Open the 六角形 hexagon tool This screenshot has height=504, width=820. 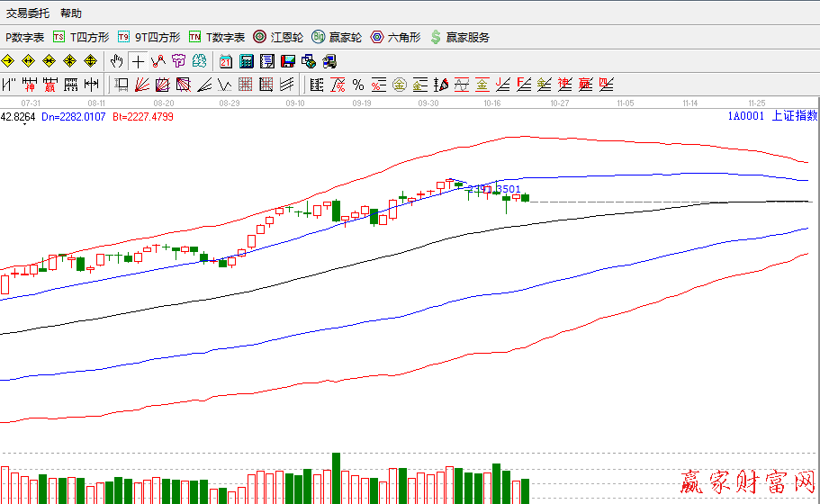coord(397,37)
